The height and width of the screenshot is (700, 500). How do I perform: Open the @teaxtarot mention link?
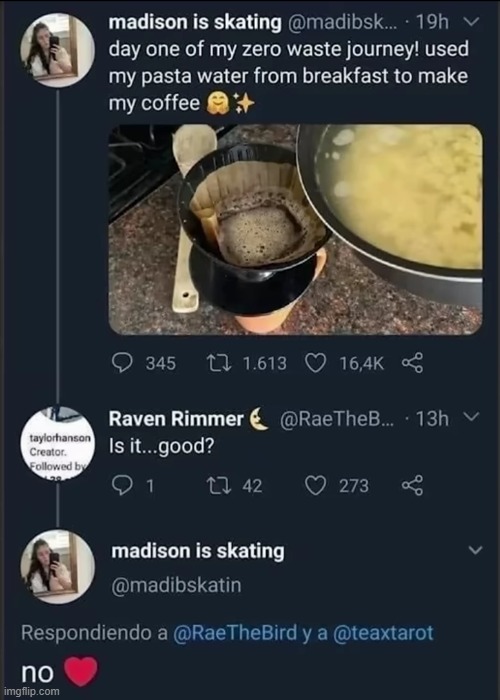[383, 633]
